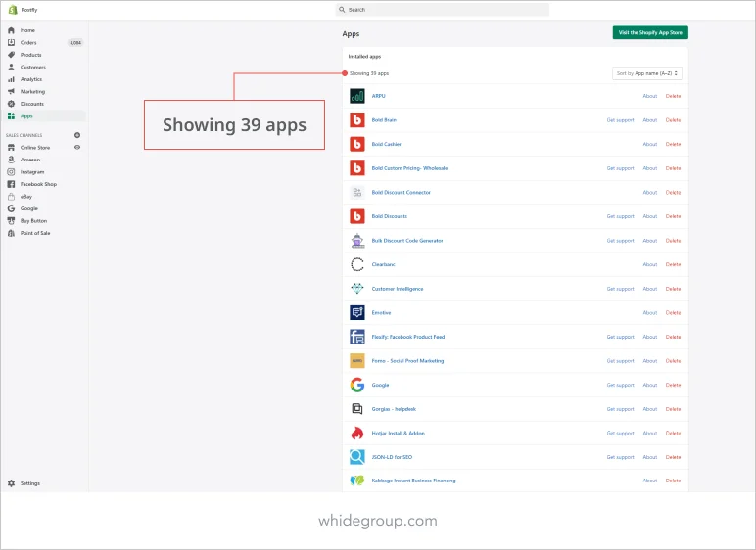756x550 pixels.
Task: Delete the Hotjar Install & Addon app
Action: pyautogui.click(x=673, y=434)
